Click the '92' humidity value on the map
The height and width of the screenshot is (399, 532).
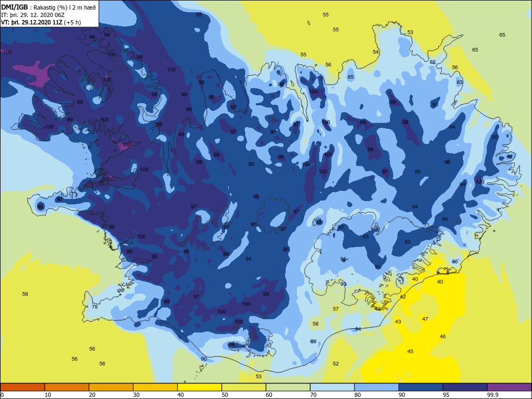pos(510,157)
